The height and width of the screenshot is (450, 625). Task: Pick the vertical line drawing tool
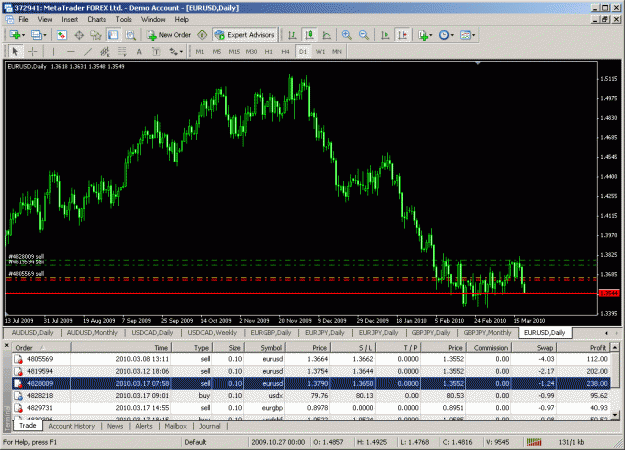pos(53,51)
